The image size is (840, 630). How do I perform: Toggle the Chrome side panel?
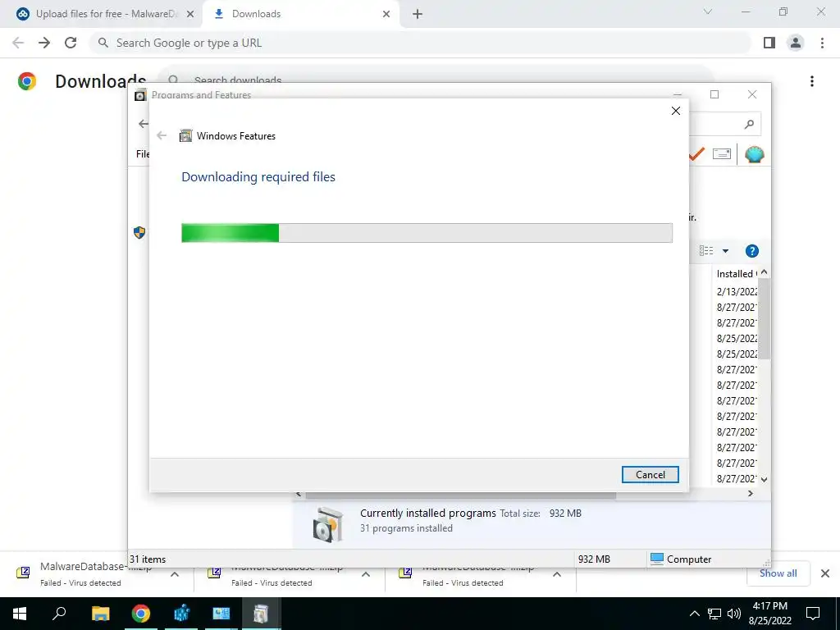tap(769, 43)
